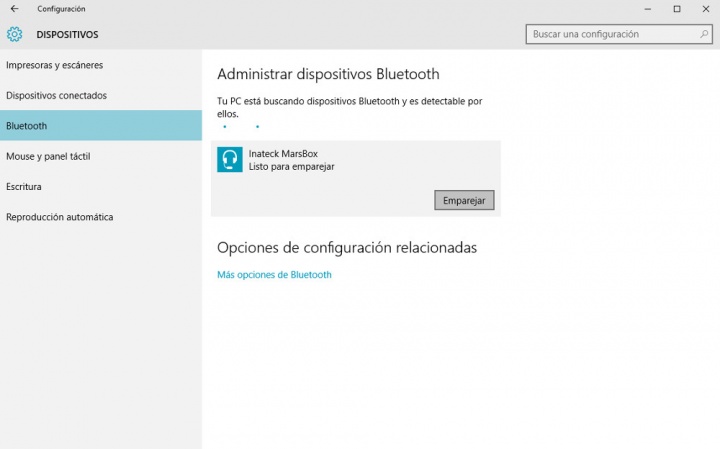
Task: Open Mouse y panel táctil settings
Action: (x=48, y=156)
